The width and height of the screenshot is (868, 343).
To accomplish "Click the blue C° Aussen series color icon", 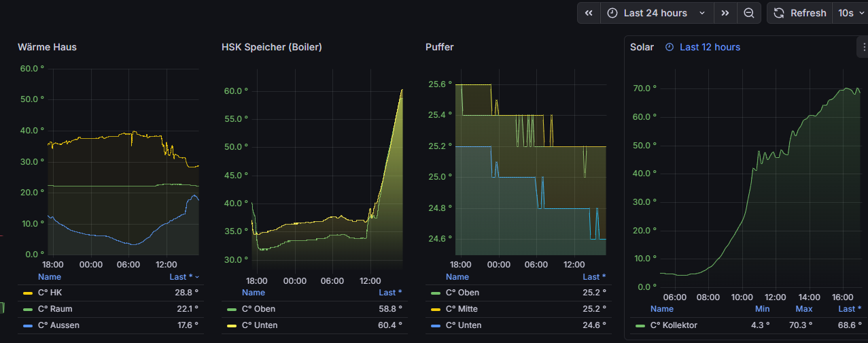I will 27,325.
